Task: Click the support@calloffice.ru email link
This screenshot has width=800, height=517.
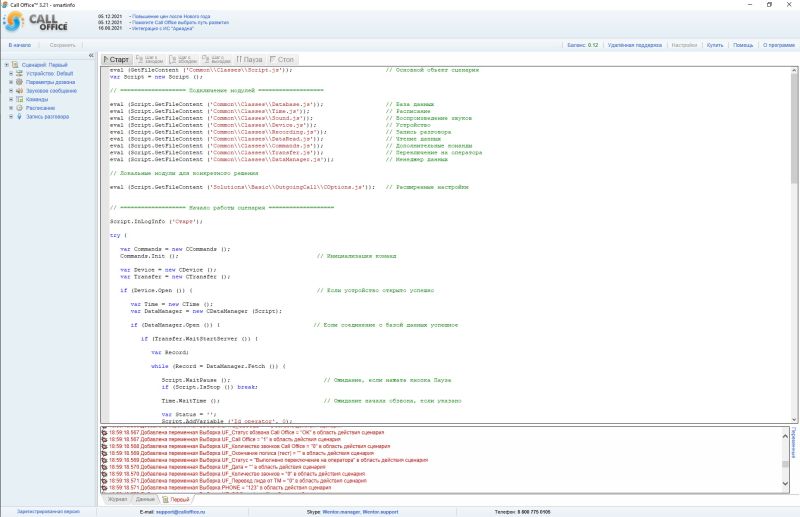Action: [180, 511]
